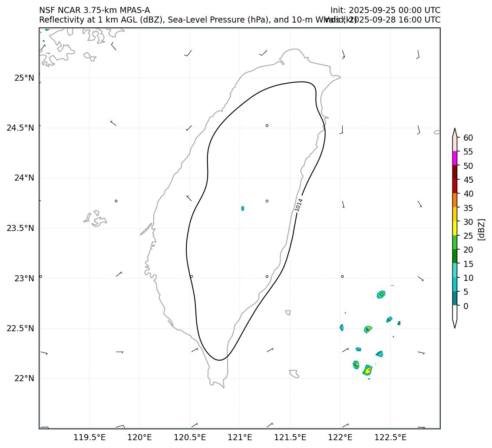Image resolution: width=492 pixels, height=448 pixels.
Task: Select the 22°N latitude axis label
Action: tap(24, 379)
